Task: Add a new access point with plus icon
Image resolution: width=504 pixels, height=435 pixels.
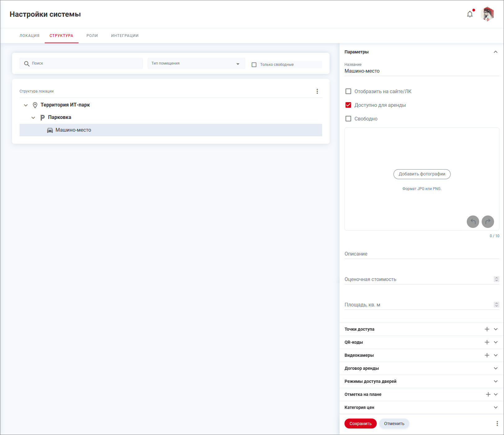Action: (487, 329)
